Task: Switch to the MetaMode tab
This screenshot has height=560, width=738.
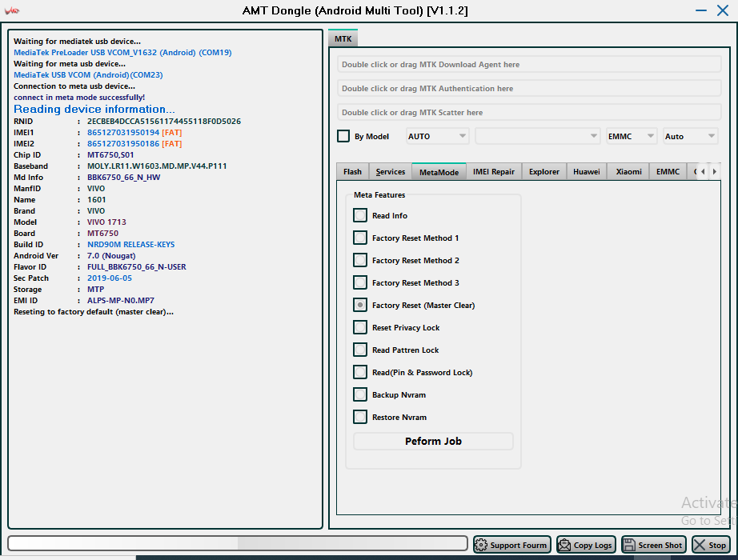Action: [x=439, y=172]
